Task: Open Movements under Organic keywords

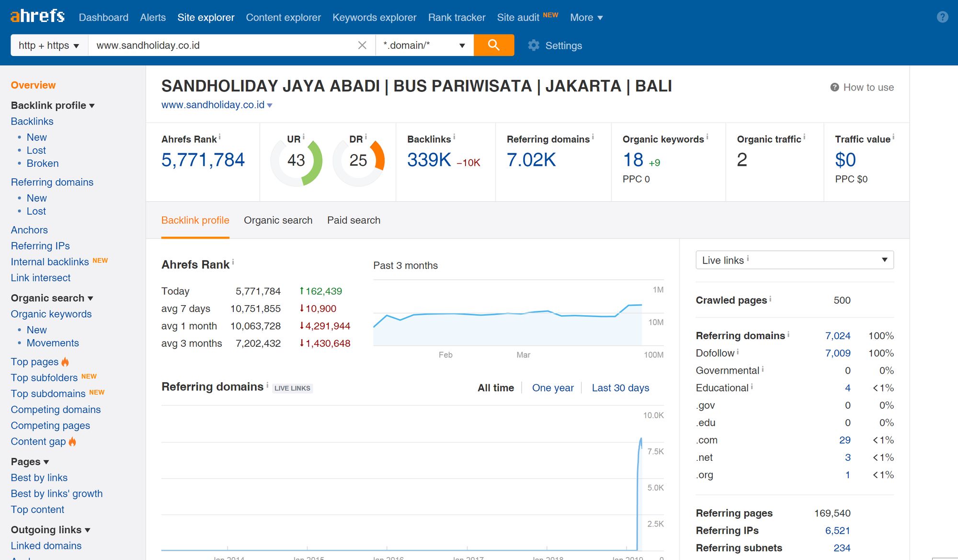Action: [x=53, y=343]
